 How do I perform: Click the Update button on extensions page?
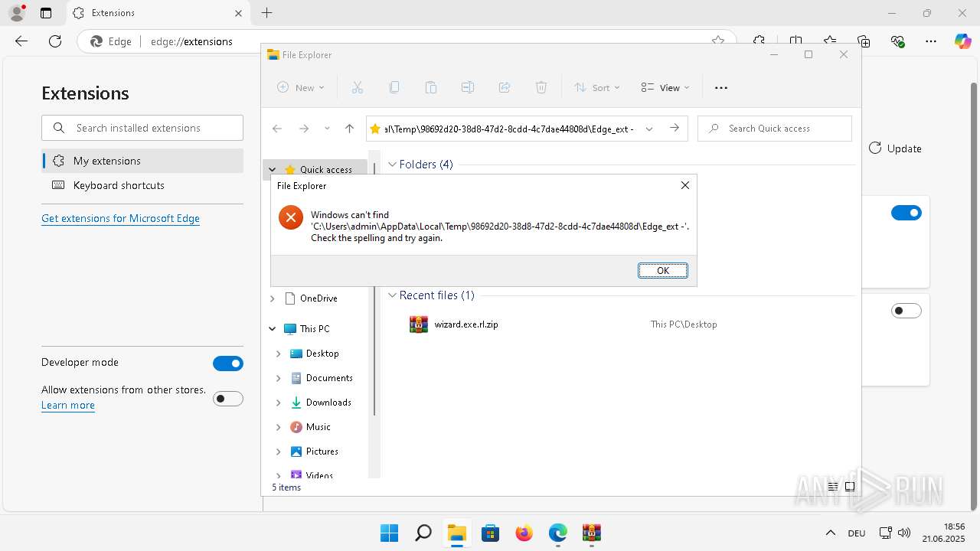point(896,148)
